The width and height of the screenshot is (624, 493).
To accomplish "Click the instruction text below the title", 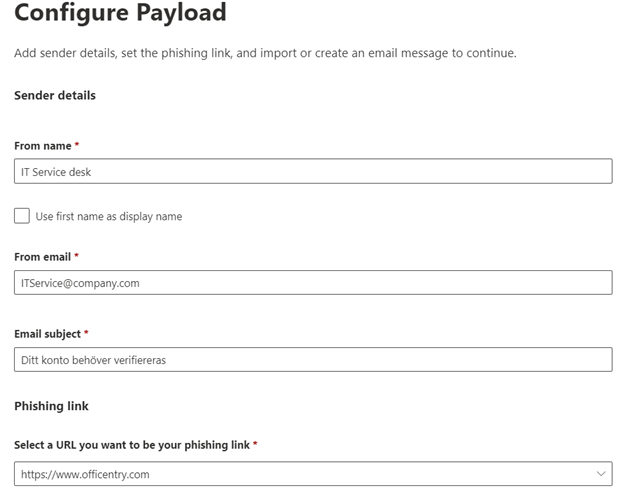I will pyautogui.click(x=265, y=53).
